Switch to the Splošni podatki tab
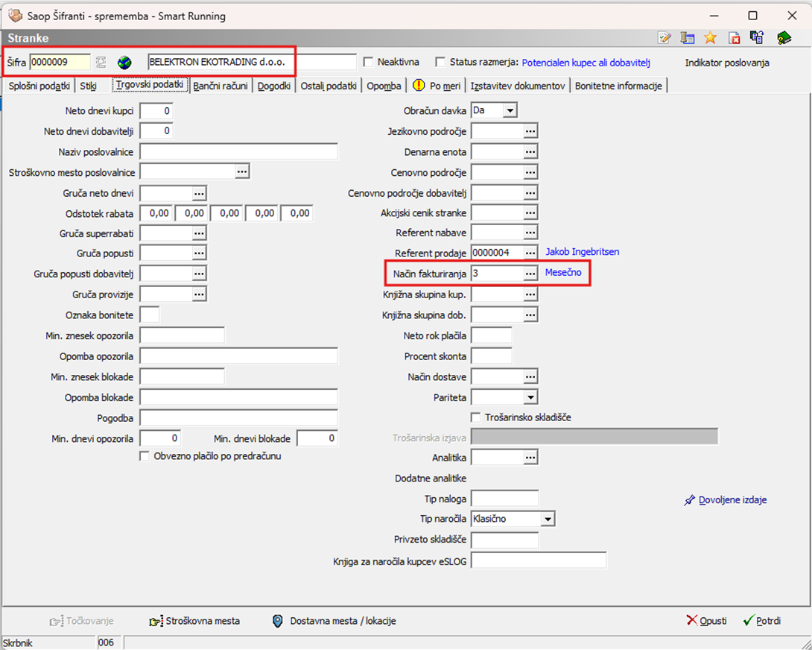Viewport: 812px width, 650px height. point(39,86)
